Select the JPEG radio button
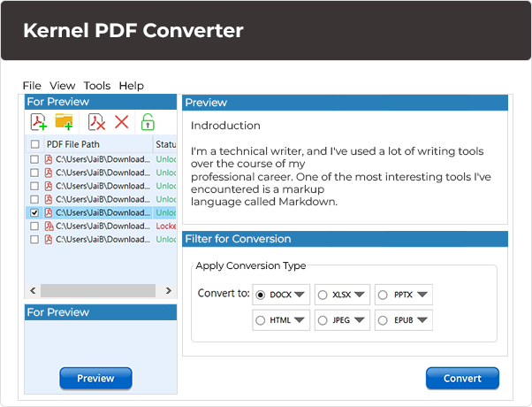 pos(323,320)
